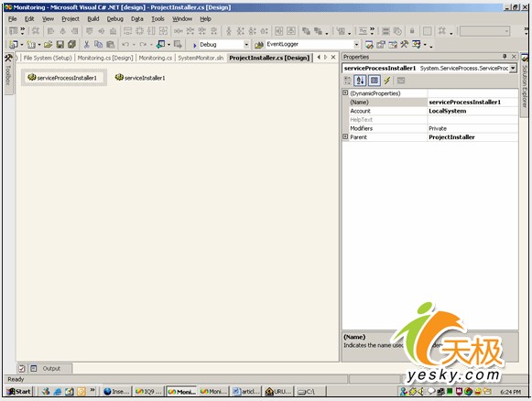Open the Debug configuration dropdown
Screen dimensions: 532x401
246,45
